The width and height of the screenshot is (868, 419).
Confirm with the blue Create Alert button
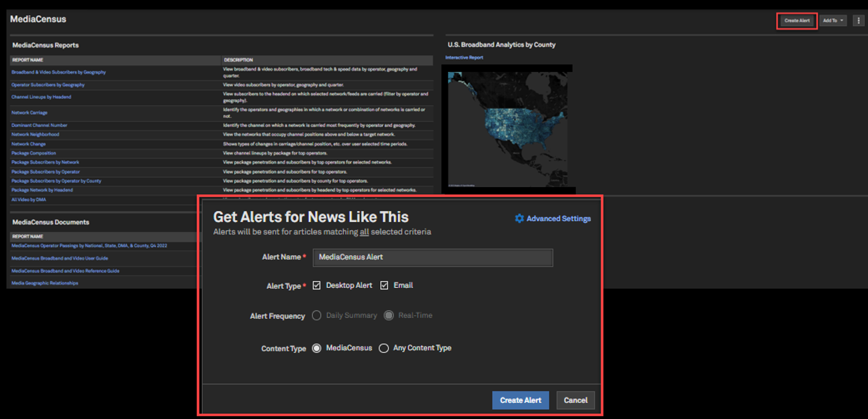click(x=521, y=400)
